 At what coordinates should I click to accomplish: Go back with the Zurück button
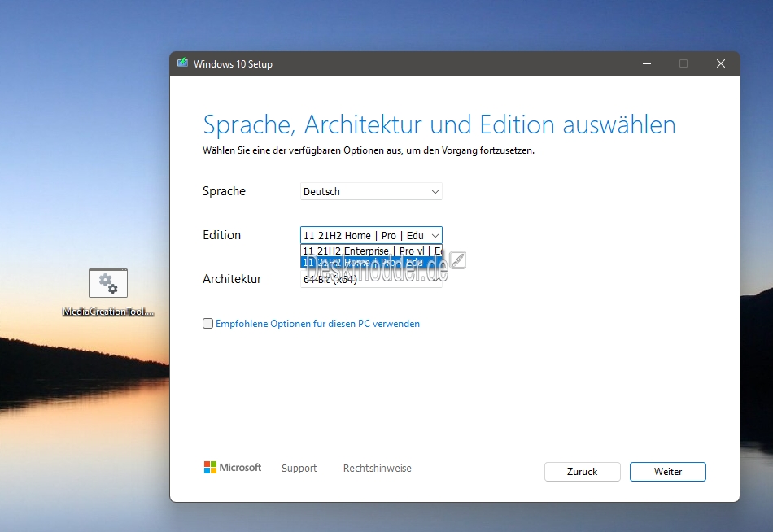coord(583,471)
